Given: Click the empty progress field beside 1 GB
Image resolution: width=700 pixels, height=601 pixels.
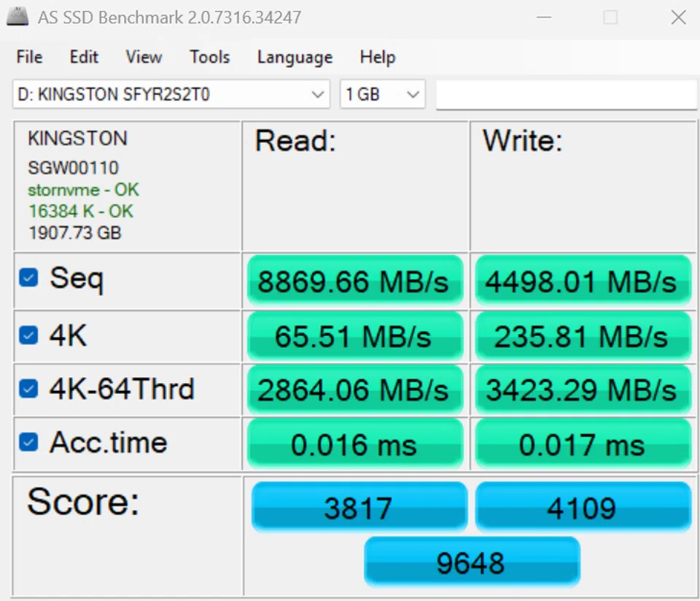Looking at the screenshot, I should click(x=566, y=95).
